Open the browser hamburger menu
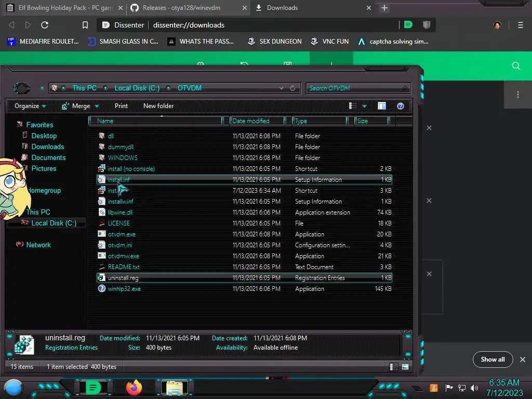This screenshot has height=399, width=532. [x=521, y=25]
